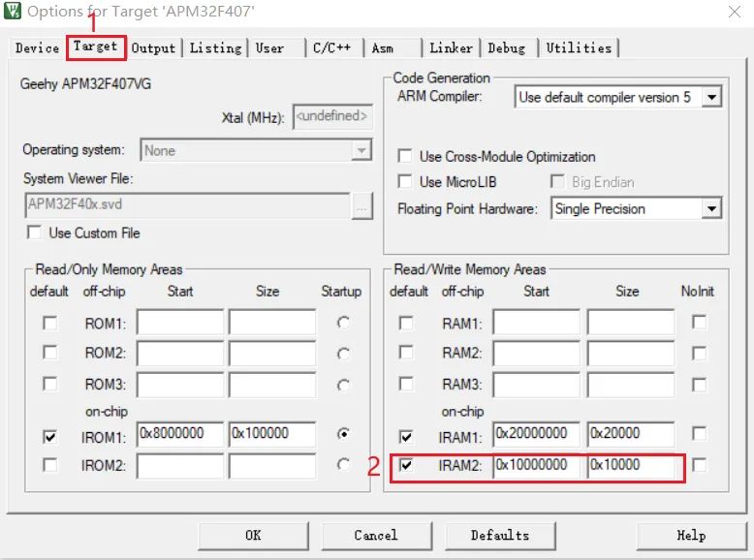Click the IRAM1 Start address field

point(536,434)
